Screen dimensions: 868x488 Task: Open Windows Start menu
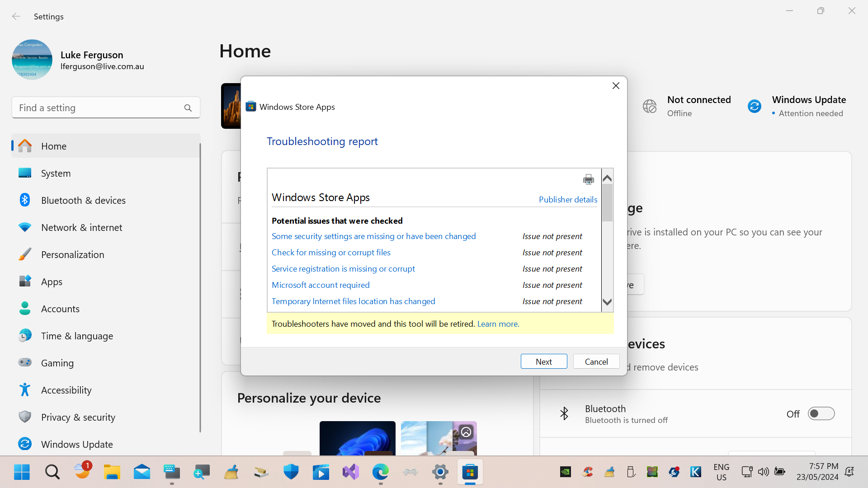[x=22, y=472]
